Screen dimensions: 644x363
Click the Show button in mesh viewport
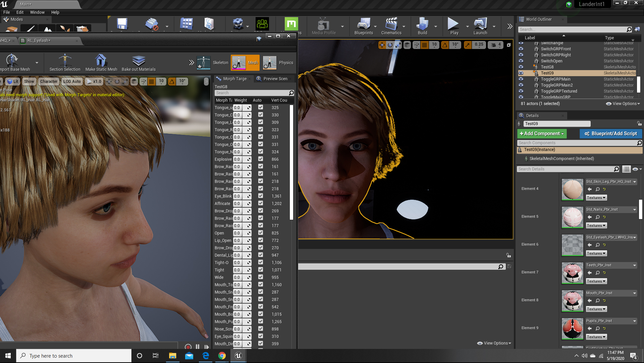point(29,81)
